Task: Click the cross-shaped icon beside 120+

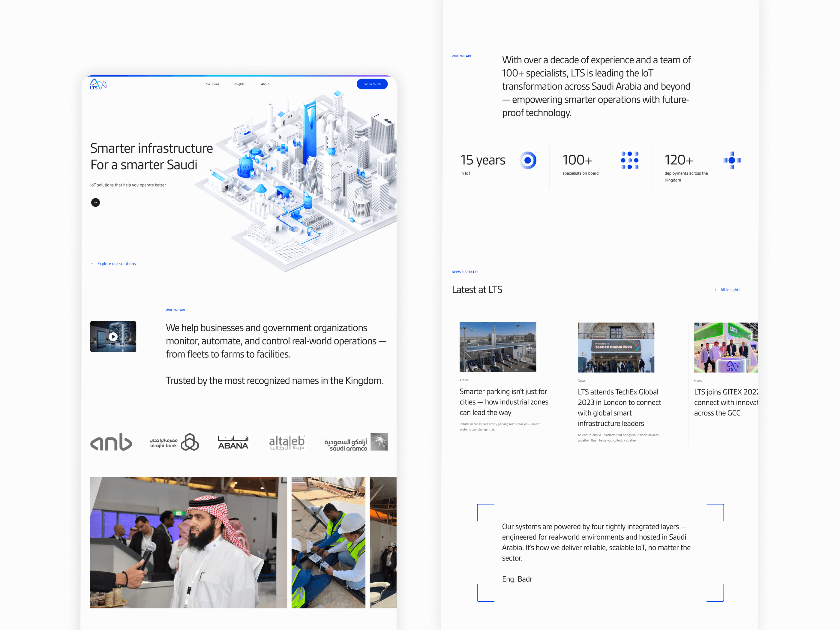Action: coord(732,160)
